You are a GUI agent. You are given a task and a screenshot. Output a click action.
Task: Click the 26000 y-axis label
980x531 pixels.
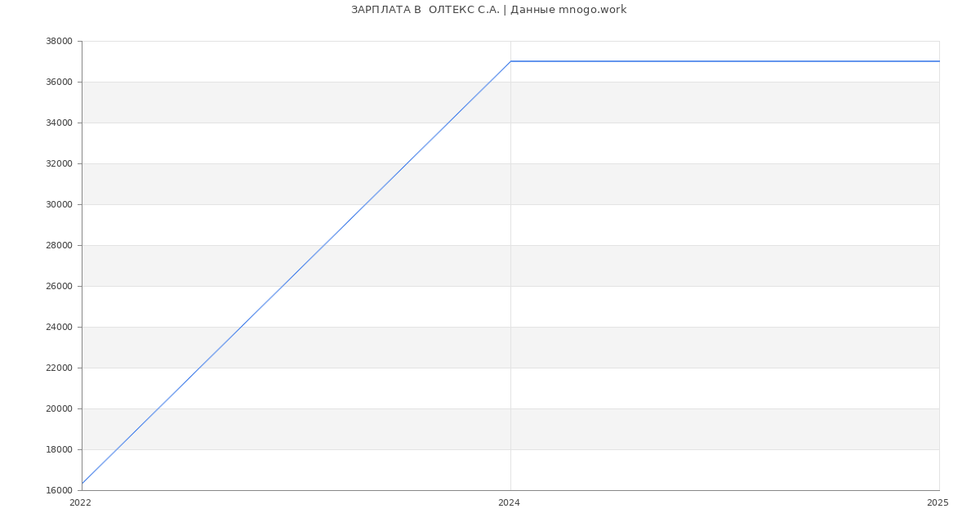60,287
